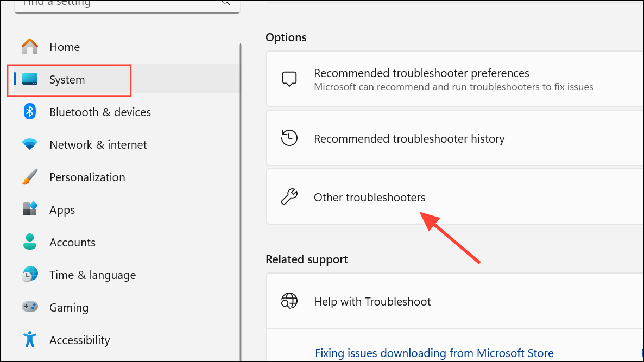Open Bluetooth & devices settings
This screenshot has height=362, width=644.
pyautogui.click(x=100, y=112)
